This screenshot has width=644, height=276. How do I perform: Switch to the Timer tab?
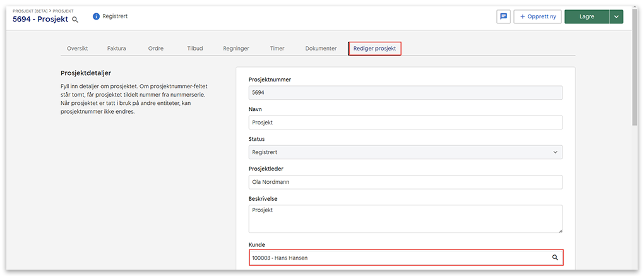277,49
